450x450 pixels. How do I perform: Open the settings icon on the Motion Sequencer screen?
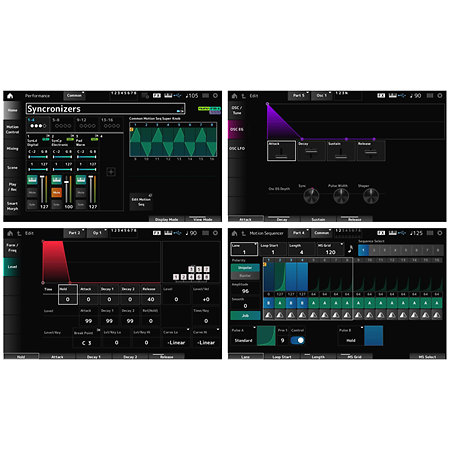point(440,233)
